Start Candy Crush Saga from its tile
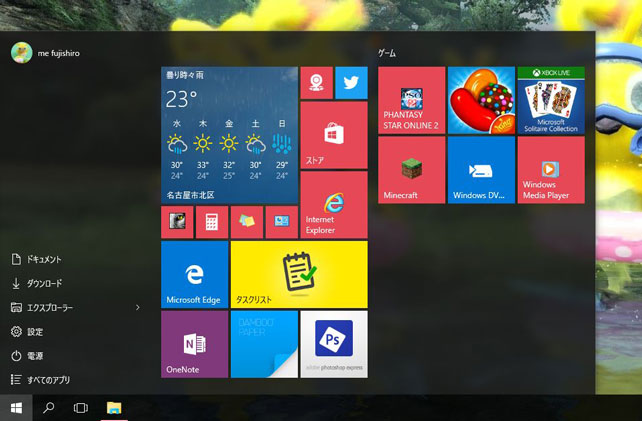Screen dimensions: 642x421 [481, 100]
